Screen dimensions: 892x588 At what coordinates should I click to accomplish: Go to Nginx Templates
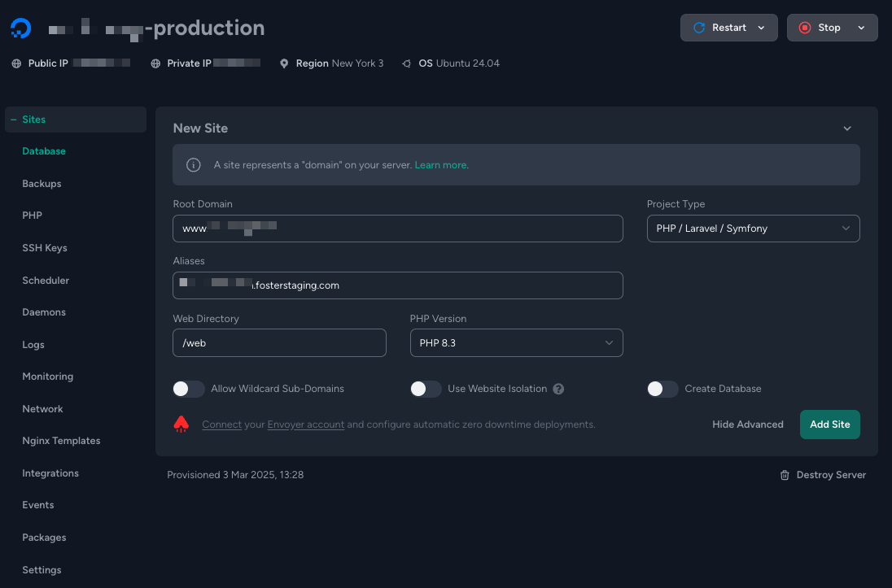pos(61,441)
